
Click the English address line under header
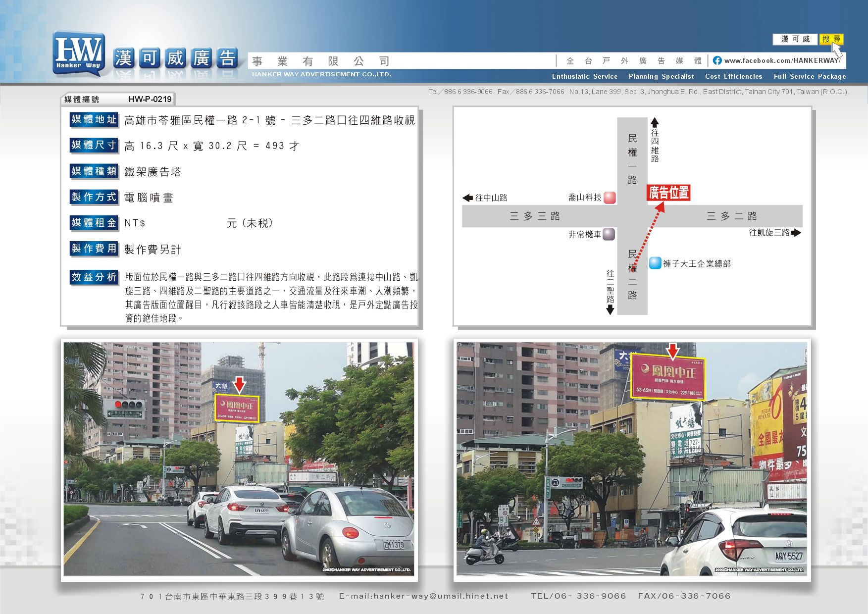pos(639,92)
